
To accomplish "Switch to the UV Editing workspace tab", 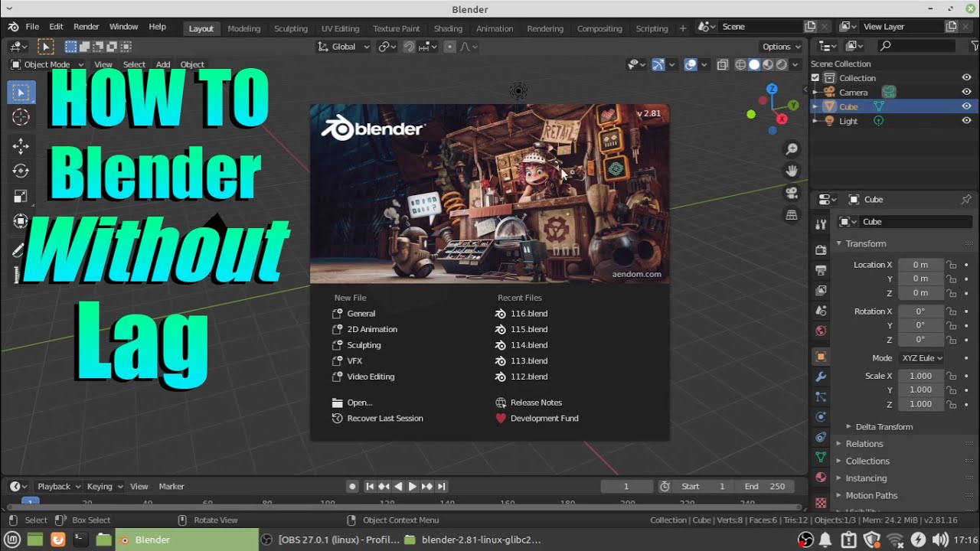I will point(340,28).
